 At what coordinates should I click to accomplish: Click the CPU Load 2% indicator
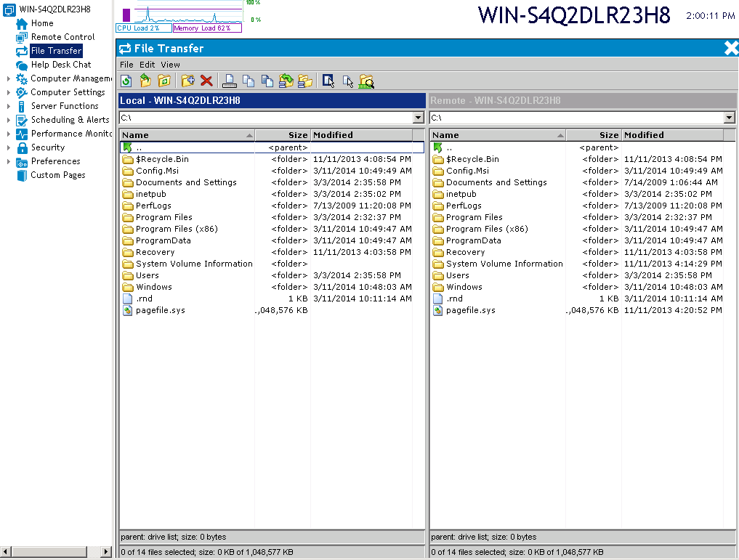click(144, 28)
